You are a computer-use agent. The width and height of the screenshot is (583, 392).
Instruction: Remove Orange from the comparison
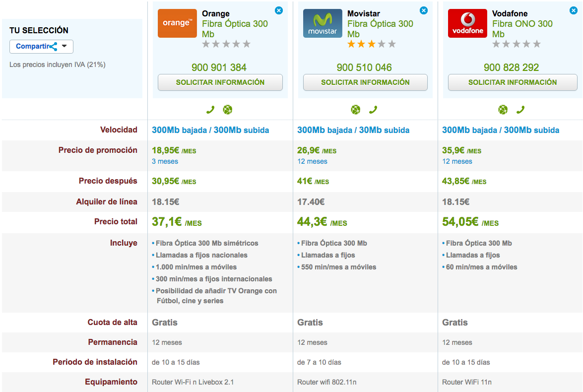click(x=279, y=10)
